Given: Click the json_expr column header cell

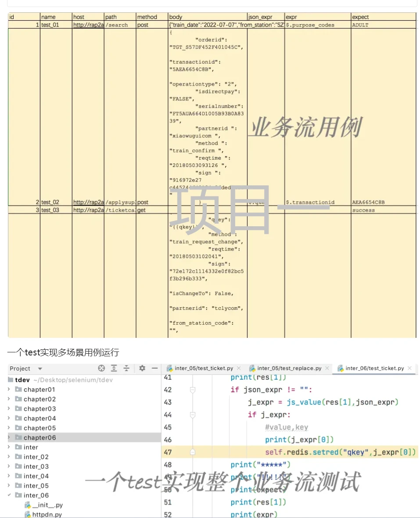Looking at the screenshot, I should coord(266,17).
